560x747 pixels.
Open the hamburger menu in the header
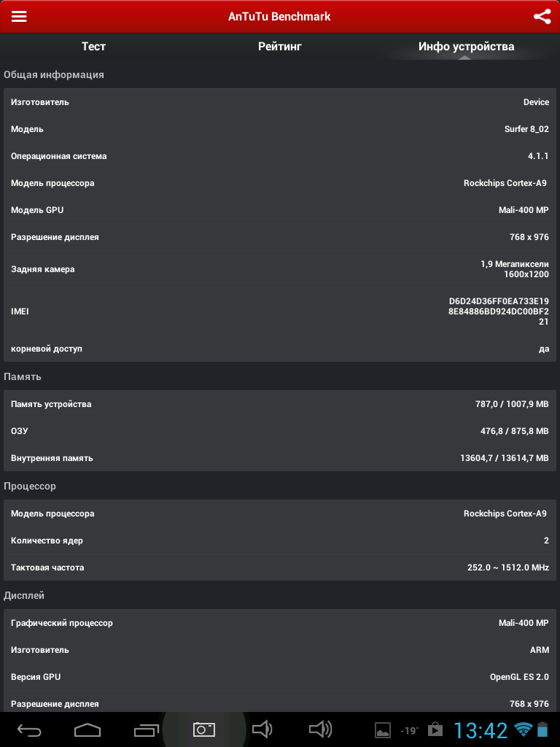click(x=19, y=16)
